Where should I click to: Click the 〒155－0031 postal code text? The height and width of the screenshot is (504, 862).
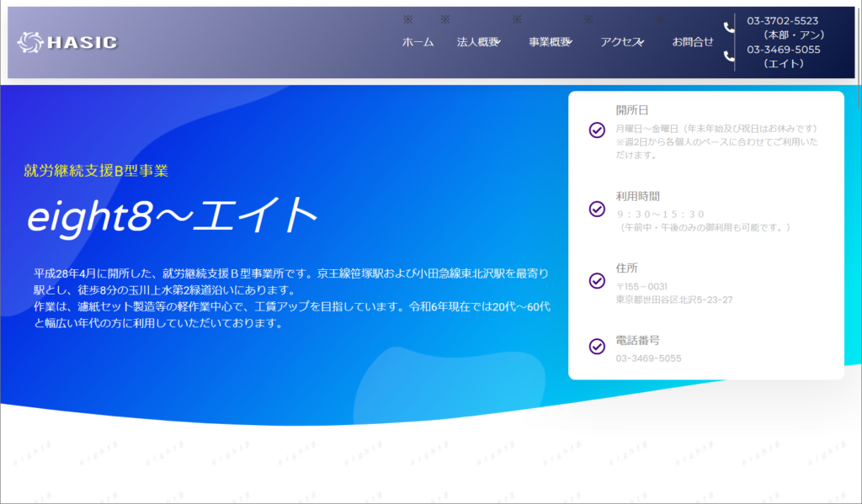point(641,286)
